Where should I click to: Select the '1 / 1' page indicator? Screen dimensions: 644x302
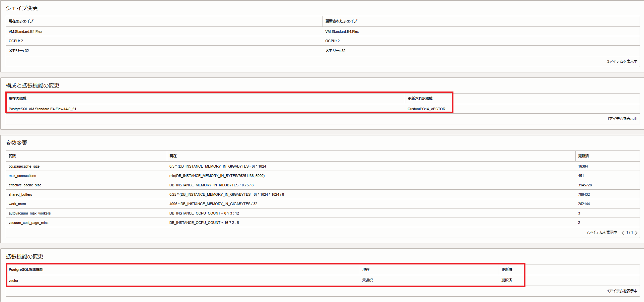630,232
